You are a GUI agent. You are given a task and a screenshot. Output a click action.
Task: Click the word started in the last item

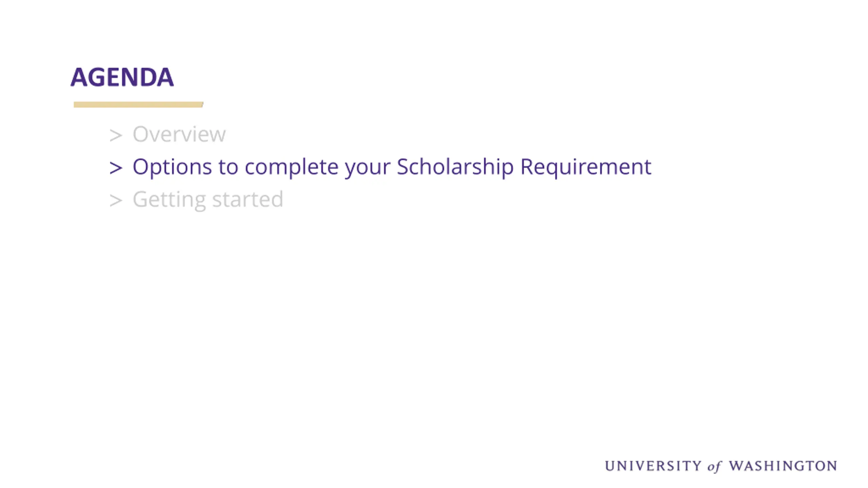pyautogui.click(x=248, y=199)
